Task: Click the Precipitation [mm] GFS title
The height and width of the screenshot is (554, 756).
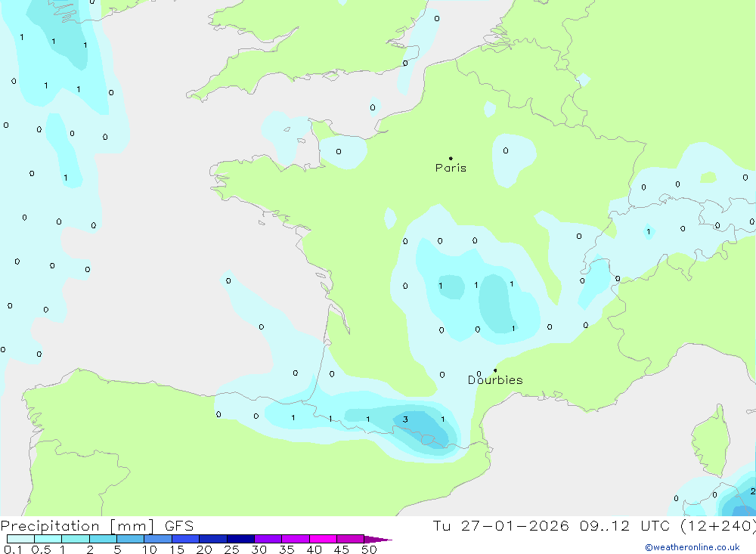Action: (x=97, y=525)
